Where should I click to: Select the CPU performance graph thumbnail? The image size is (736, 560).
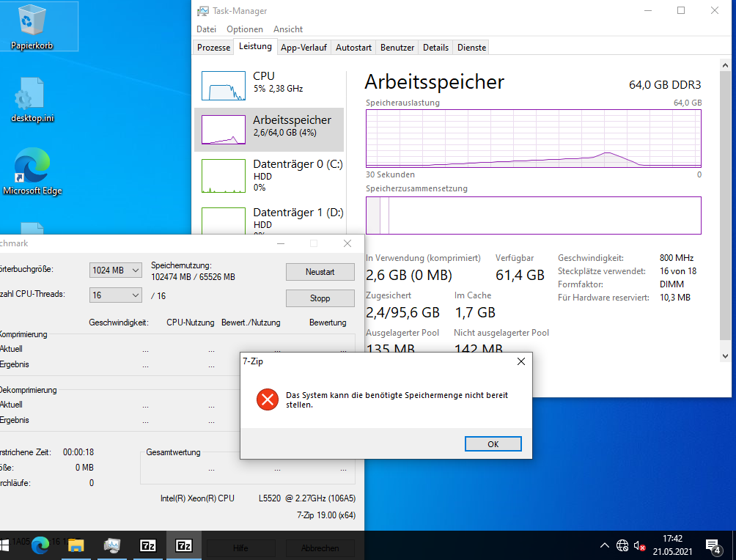(224, 86)
